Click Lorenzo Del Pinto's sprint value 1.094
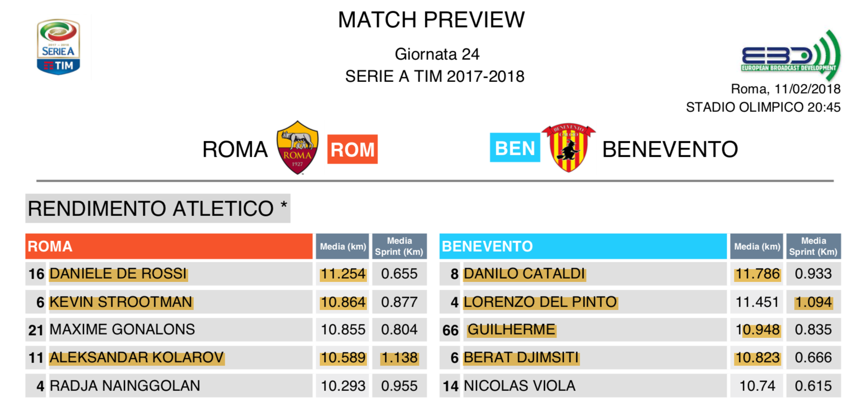 [x=814, y=302]
